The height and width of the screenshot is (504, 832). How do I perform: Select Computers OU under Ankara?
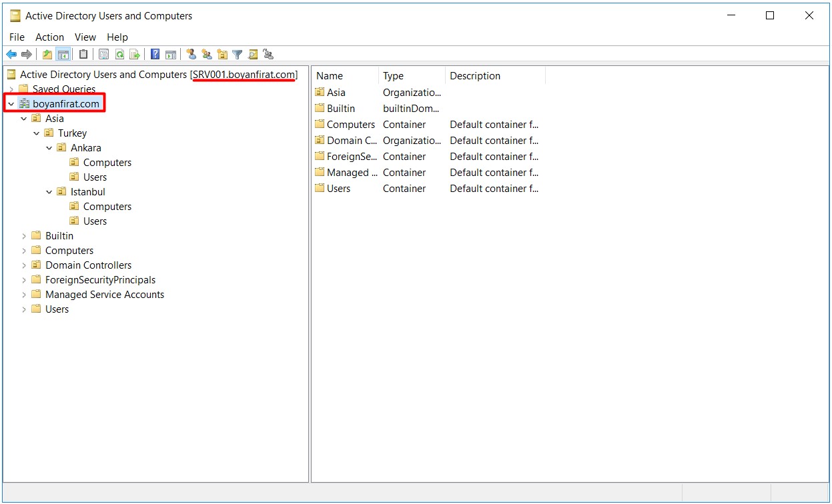point(107,163)
